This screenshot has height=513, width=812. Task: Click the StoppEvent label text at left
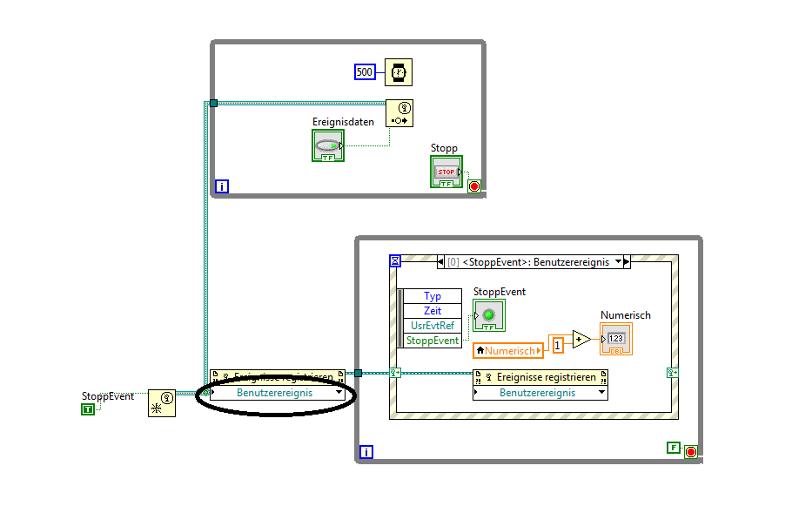108,396
